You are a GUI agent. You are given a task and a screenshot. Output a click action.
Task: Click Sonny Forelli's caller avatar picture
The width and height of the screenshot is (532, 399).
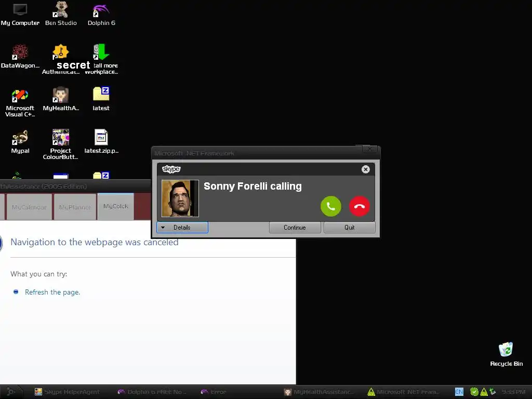(x=180, y=198)
